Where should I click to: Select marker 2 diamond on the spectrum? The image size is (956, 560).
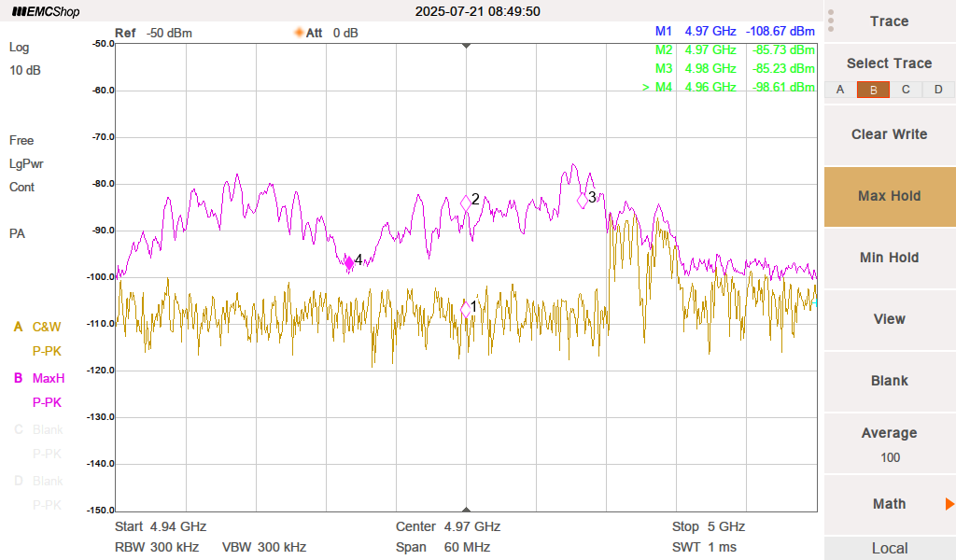click(x=466, y=203)
